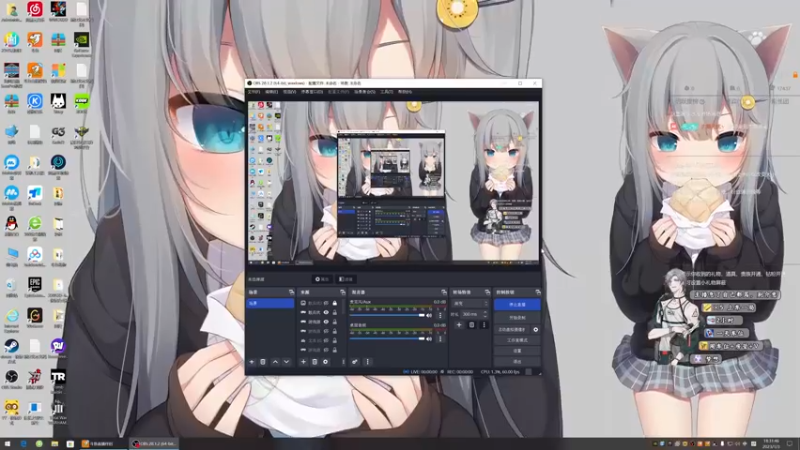Open the Windows Start menu
Image resolution: width=800 pixels, height=450 pixels.
7,444
